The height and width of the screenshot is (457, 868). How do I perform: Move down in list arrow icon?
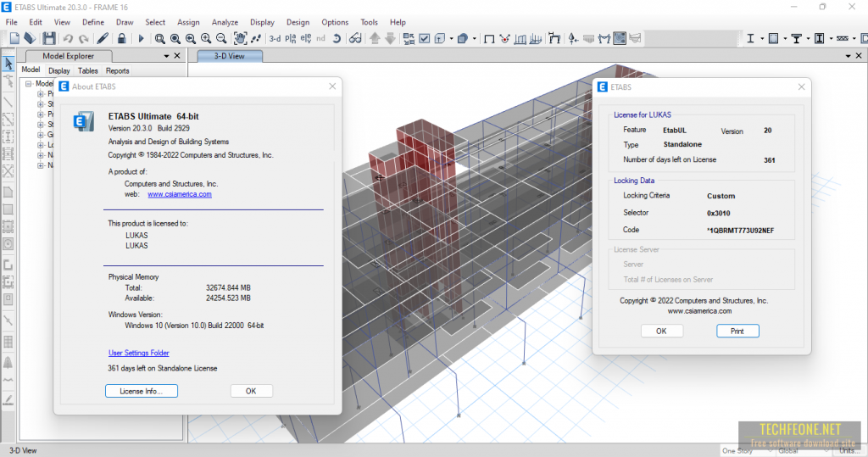click(390, 38)
